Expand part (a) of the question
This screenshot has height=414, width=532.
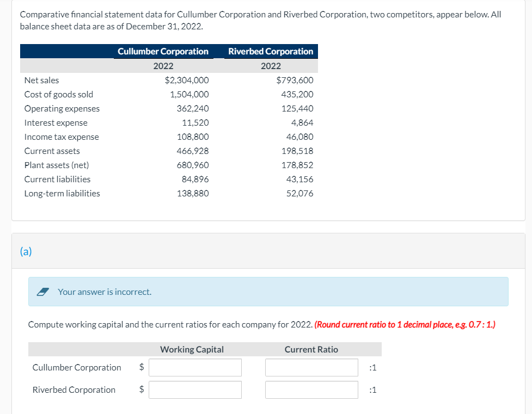tap(25, 251)
